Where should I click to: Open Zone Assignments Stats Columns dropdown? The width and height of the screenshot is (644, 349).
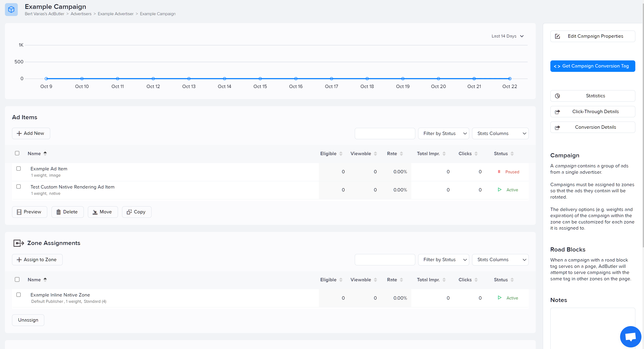coord(500,260)
